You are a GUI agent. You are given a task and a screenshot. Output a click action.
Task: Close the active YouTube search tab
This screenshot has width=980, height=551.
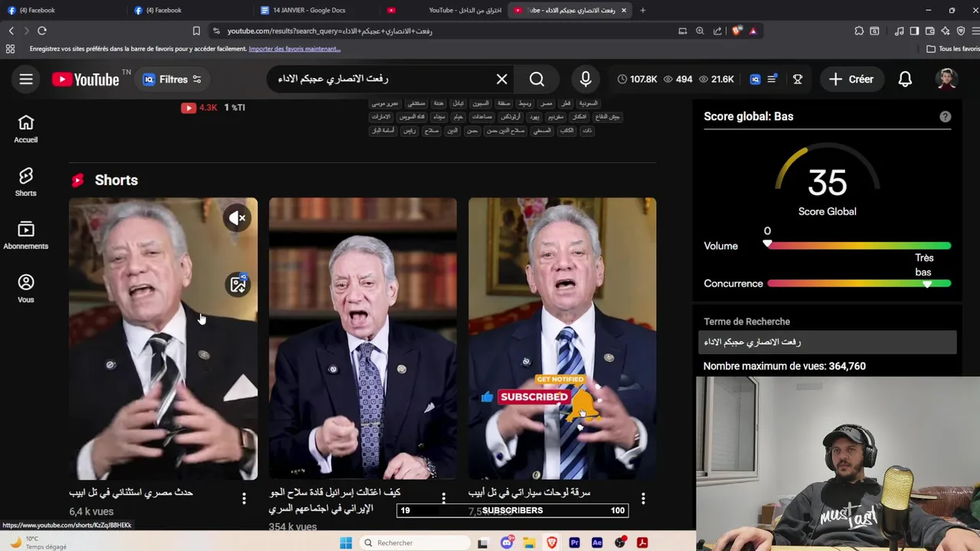624,10
